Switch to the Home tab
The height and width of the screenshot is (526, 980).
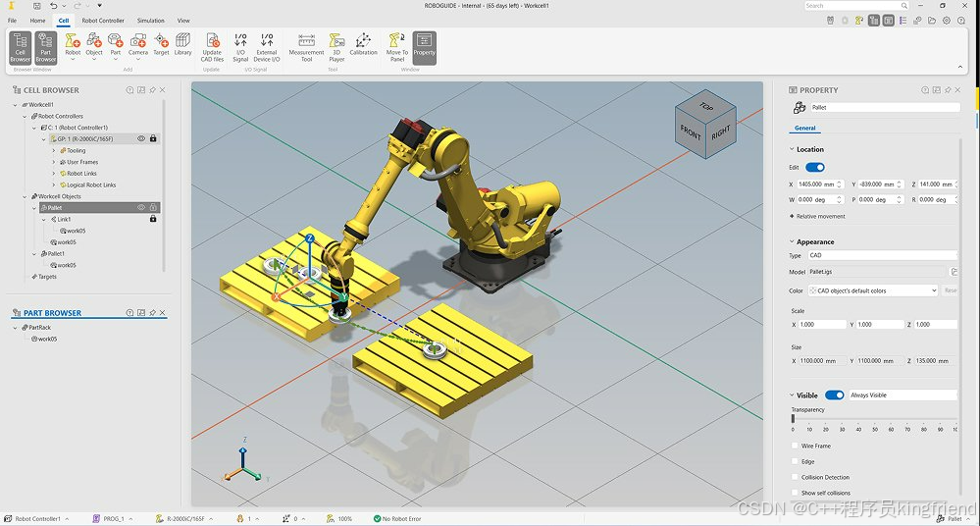37,21
